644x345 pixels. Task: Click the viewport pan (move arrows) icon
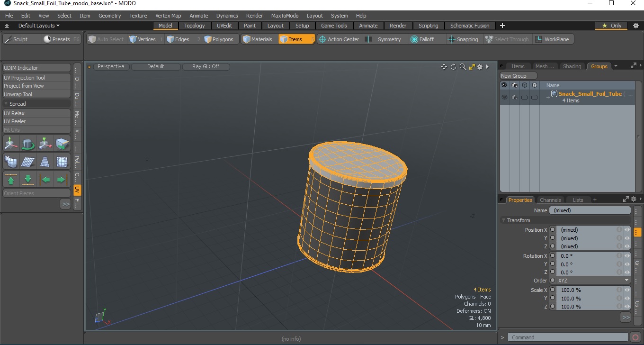coord(444,67)
